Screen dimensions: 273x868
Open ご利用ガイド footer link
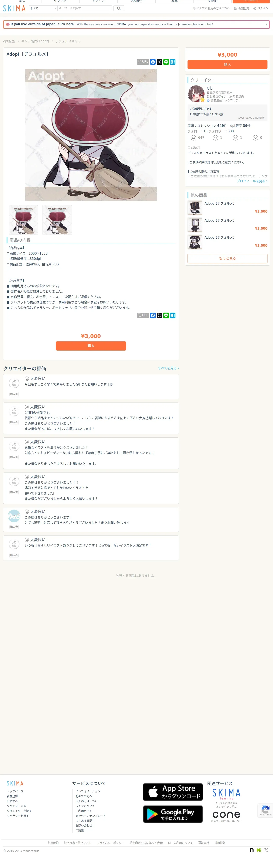pos(84,811)
